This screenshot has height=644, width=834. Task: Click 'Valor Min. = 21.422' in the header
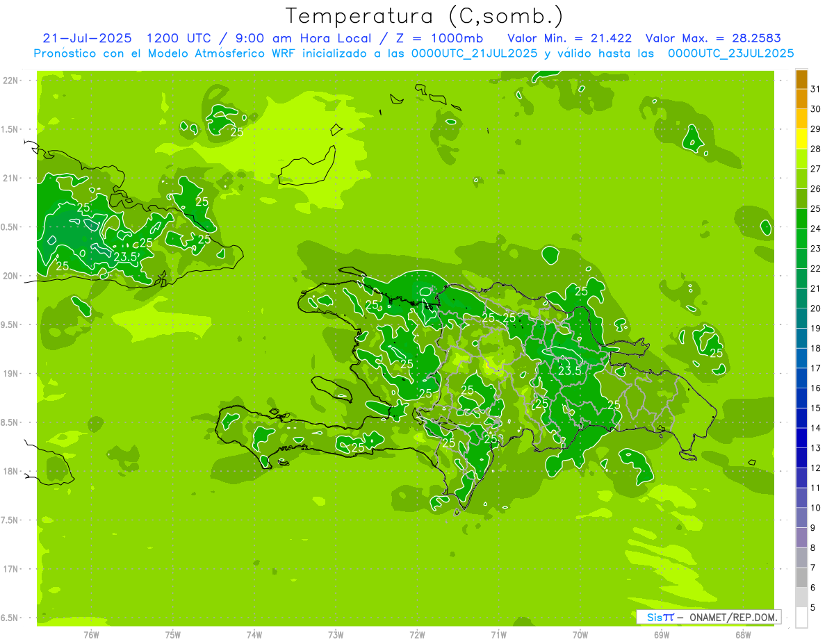pyautogui.click(x=570, y=38)
